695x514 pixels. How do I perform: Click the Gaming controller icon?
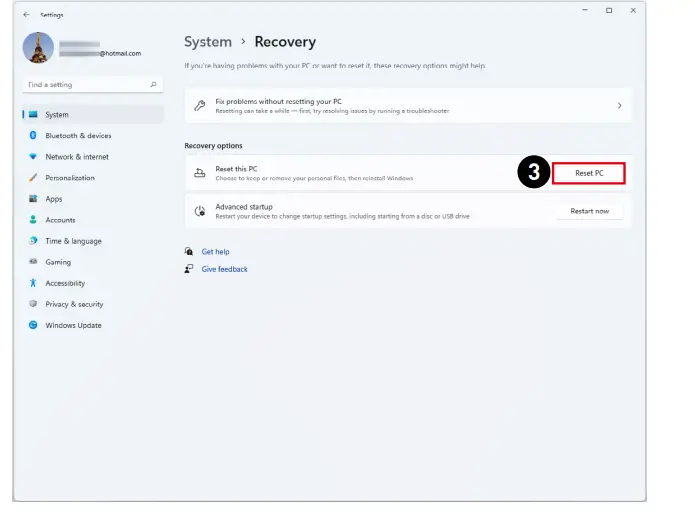tap(33, 261)
